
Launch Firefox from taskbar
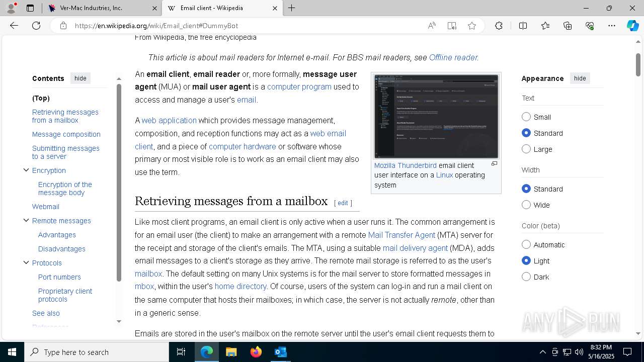(x=256, y=352)
